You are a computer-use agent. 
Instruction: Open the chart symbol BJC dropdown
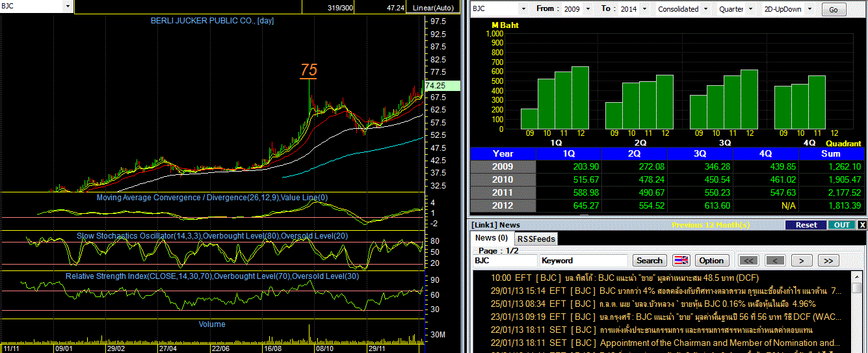point(68,7)
